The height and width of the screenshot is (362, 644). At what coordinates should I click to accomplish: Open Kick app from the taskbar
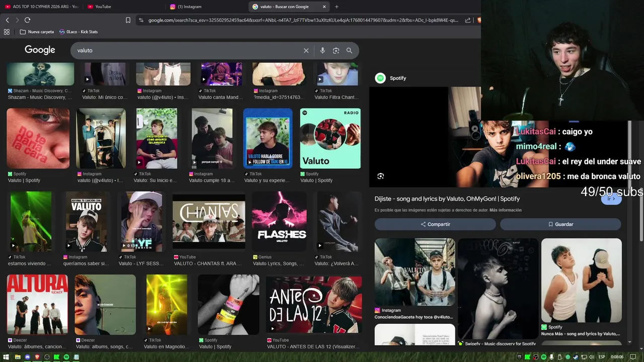coord(57,357)
